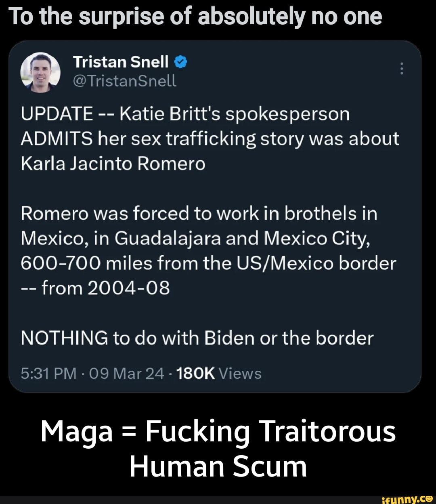Click the @TristanSnell handle
Image resolution: width=436 pixels, height=504 pixels.
pyautogui.click(x=124, y=82)
